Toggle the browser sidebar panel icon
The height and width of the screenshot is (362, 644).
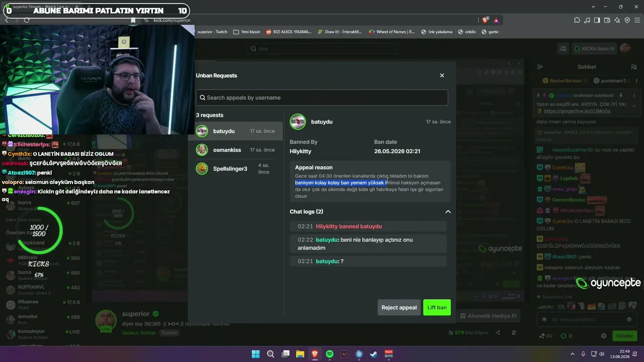[597, 20]
